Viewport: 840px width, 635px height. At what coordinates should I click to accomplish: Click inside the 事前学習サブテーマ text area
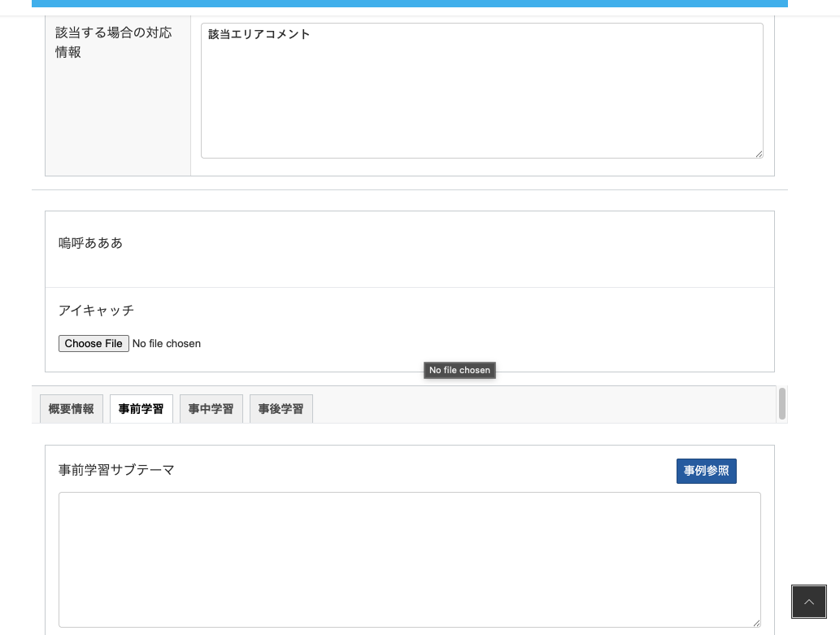(409, 559)
